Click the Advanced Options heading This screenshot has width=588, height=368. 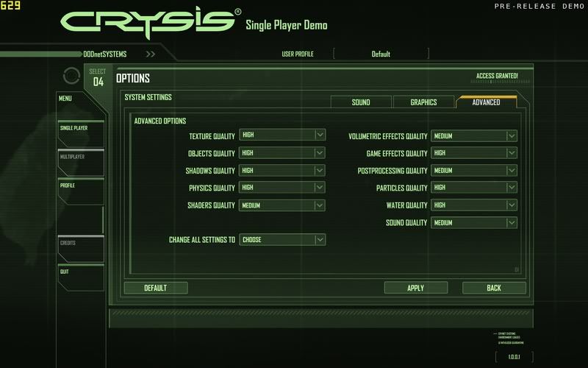160,121
